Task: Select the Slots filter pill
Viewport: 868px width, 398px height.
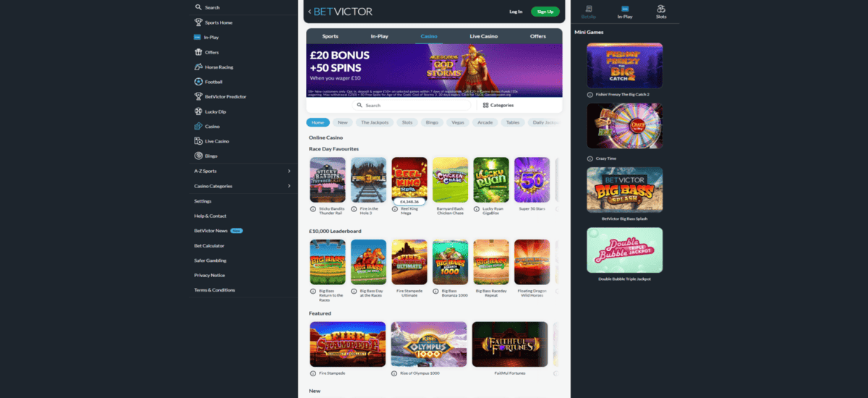Action: (x=407, y=122)
